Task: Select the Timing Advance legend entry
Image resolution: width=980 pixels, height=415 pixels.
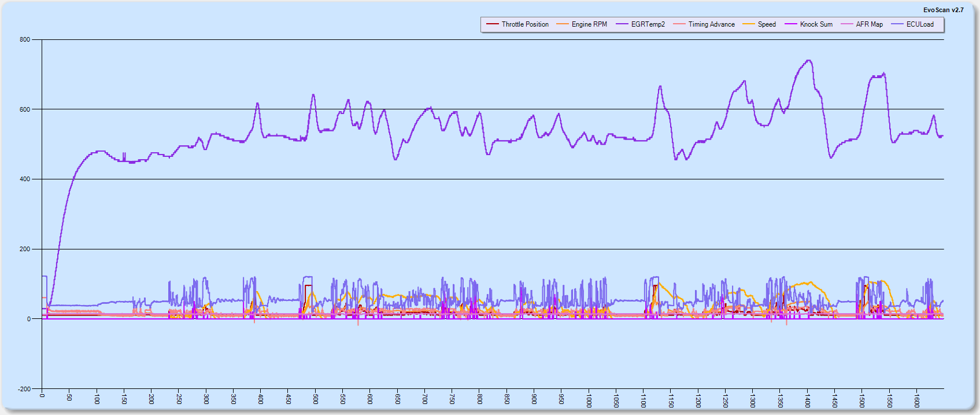Action: click(x=711, y=24)
